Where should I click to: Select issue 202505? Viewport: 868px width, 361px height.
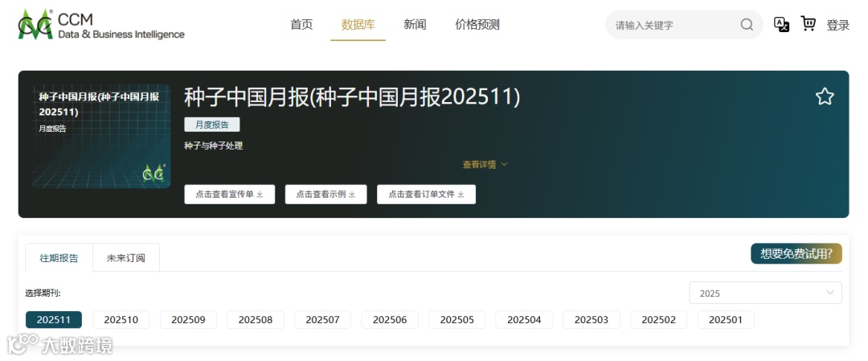click(x=457, y=319)
